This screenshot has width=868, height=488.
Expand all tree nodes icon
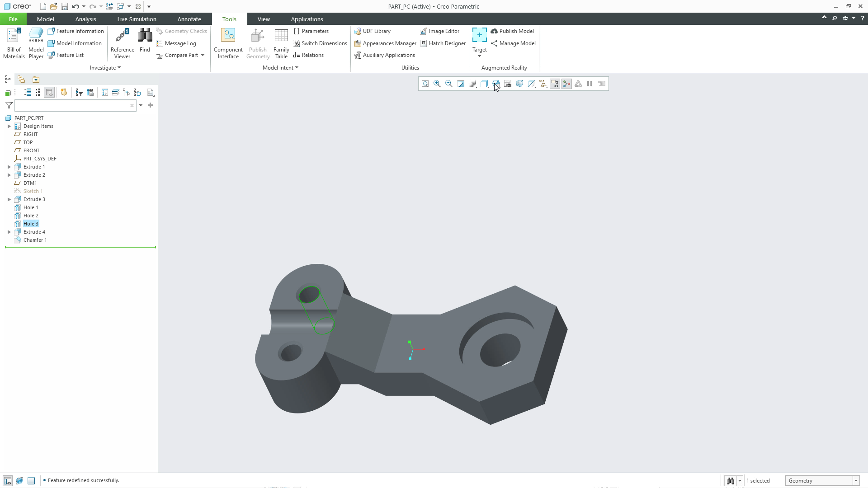click(28, 92)
